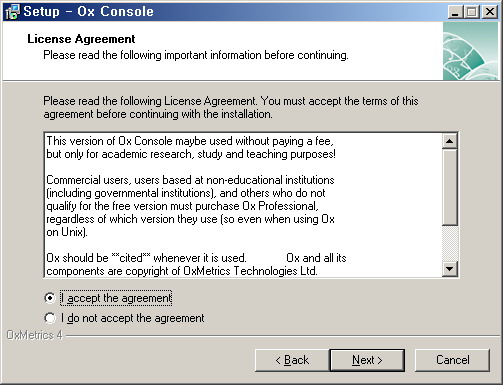Image resolution: width=503 pixels, height=385 pixels.
Task: Choose "I do not accept the agreement"
Action: coord(49,318)
